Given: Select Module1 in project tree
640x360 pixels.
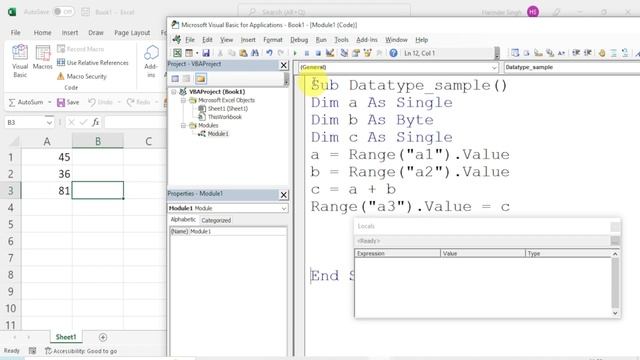Looking at the screenshot, I should pyautogui.click(x=218, y=133).
